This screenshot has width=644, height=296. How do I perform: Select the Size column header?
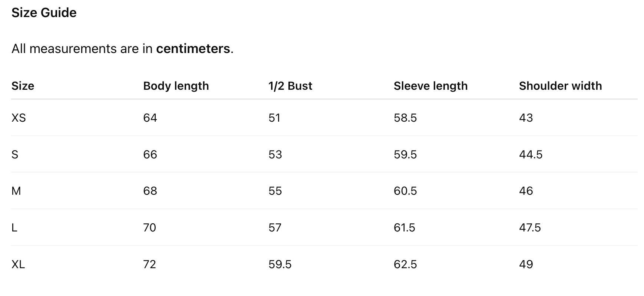click(23, 86)
